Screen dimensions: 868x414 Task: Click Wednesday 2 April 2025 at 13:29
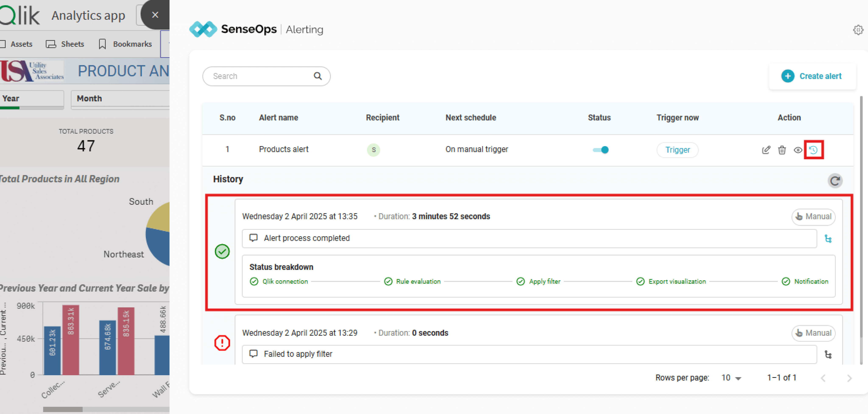coord(300,333)
